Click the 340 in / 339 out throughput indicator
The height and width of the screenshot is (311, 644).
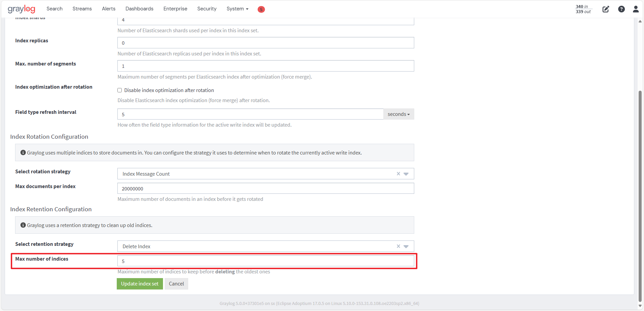[x=584, y=9]
